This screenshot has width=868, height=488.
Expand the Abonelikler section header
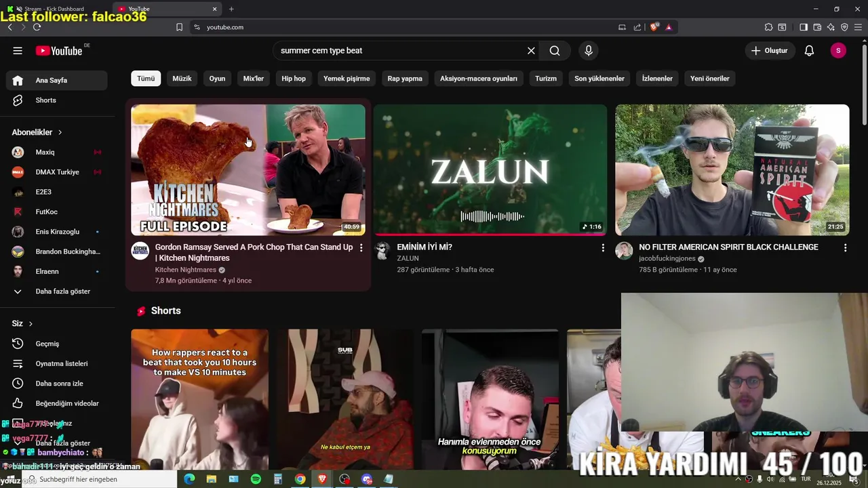(x=37, y=132)
